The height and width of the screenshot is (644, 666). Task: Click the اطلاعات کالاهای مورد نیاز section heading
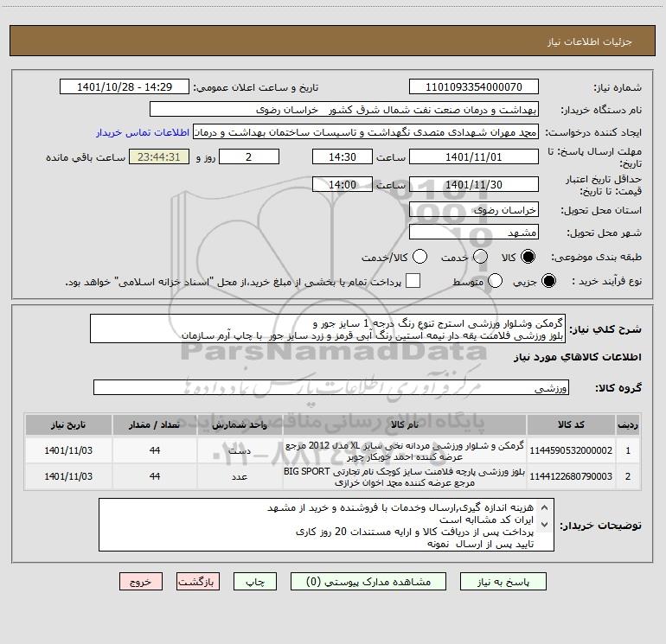click(577, 357)
